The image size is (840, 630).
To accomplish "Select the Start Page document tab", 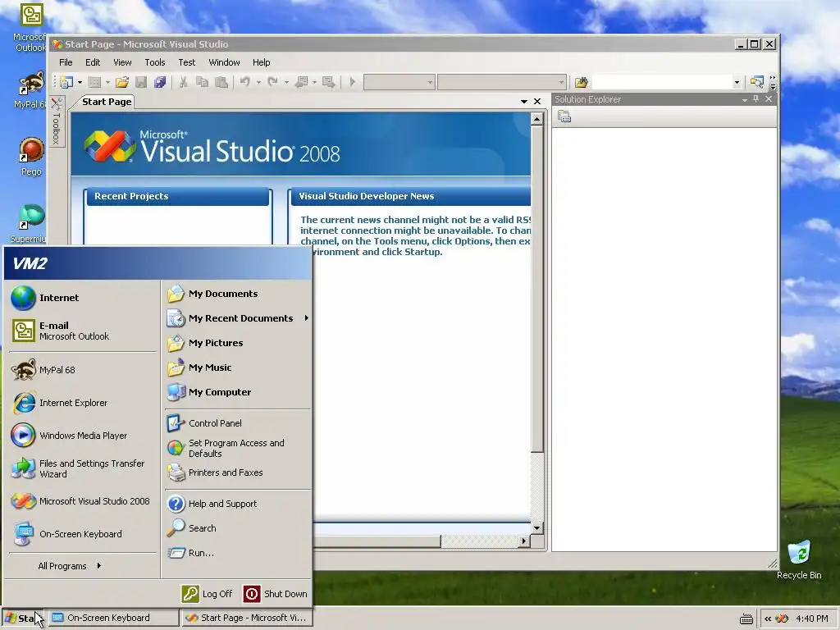I will click(x=107, y=102).
